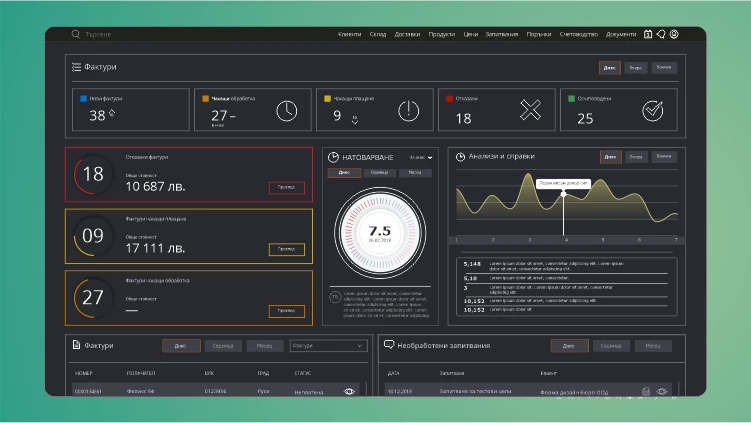Click the Търсене search field
The width and height of the screenshot is (751, 423).
98,34
